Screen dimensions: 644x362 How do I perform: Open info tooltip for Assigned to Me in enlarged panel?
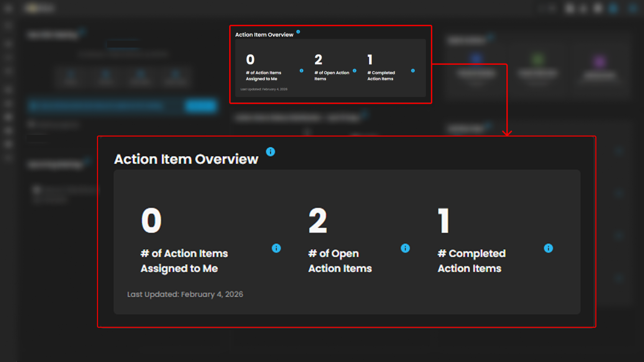point(276,248)
